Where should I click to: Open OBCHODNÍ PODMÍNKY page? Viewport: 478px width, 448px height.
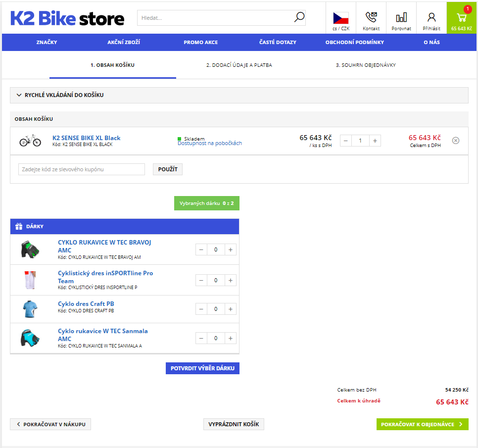tap(354, 42)
